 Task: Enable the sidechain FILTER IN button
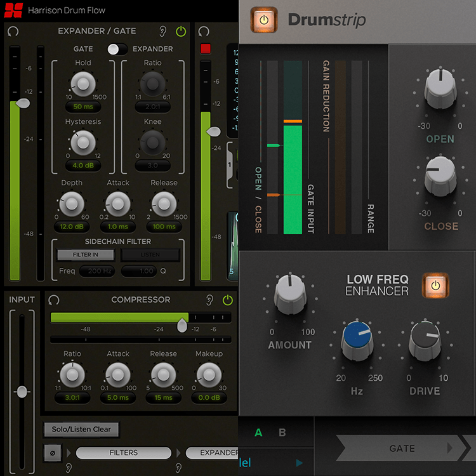[85, 255]
